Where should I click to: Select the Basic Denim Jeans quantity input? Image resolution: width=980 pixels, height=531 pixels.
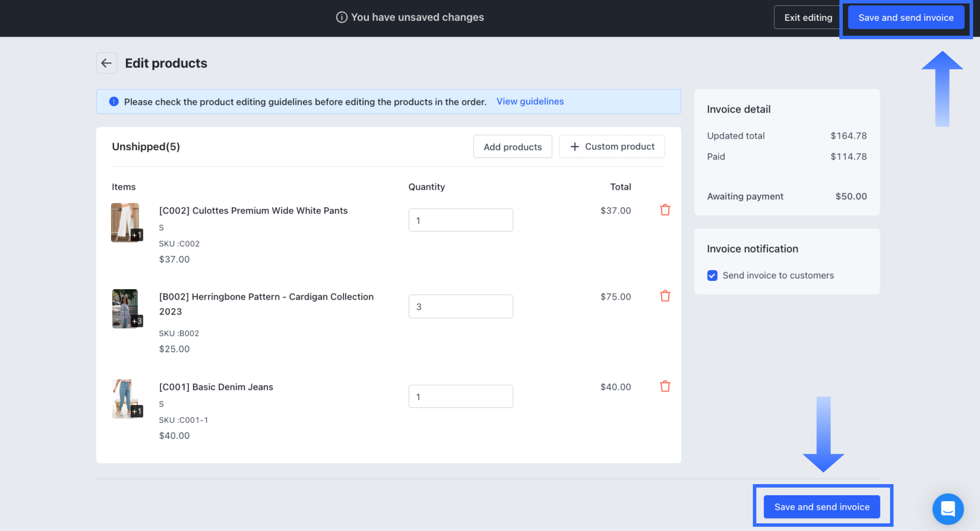tap(460, 397)
